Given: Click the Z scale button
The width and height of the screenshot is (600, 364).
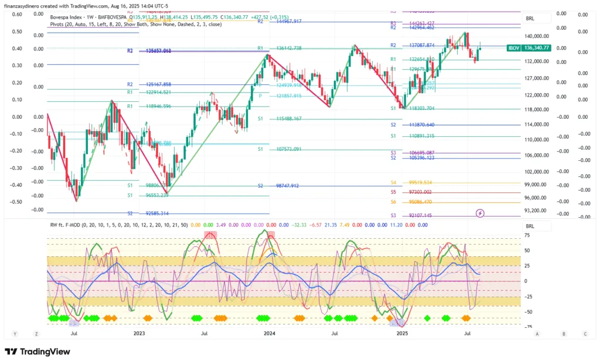Looking at the screenshot, I should (x=36, y=334).
